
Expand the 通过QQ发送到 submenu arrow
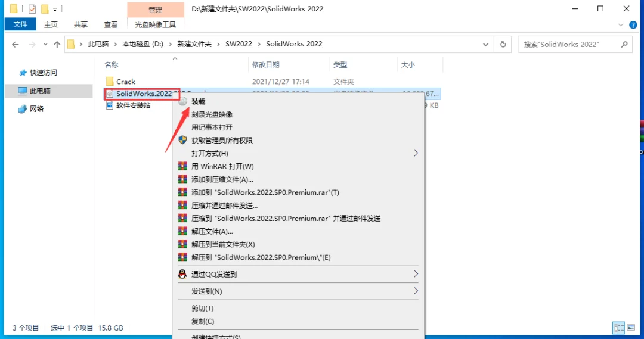pyautogui.click(x=416, y=273)
